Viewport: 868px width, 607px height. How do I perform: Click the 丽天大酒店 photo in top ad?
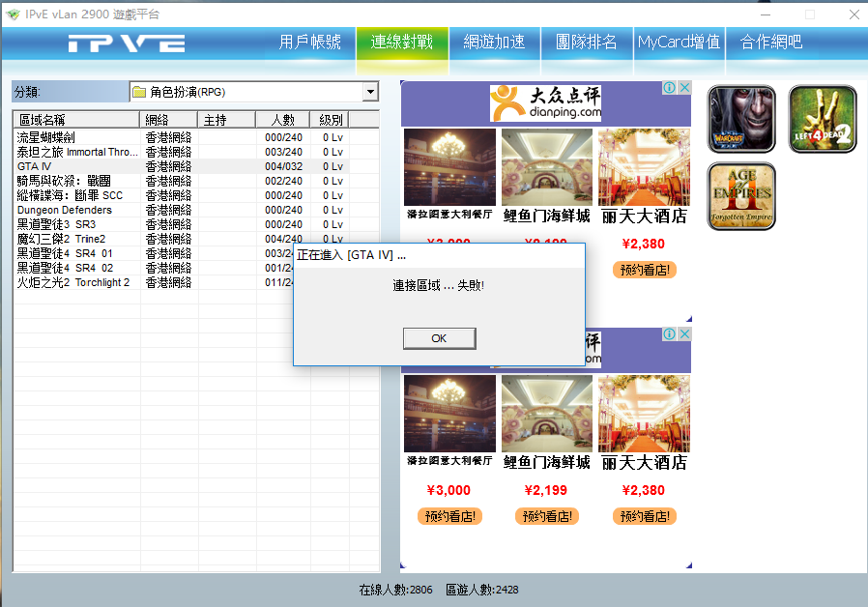pyautogui.click(x=644, y=166)
